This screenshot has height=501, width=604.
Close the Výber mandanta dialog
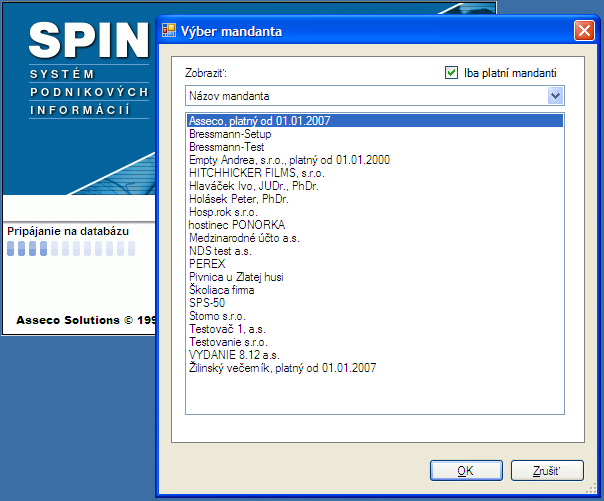pyautogui.click(x=584, y=31)
